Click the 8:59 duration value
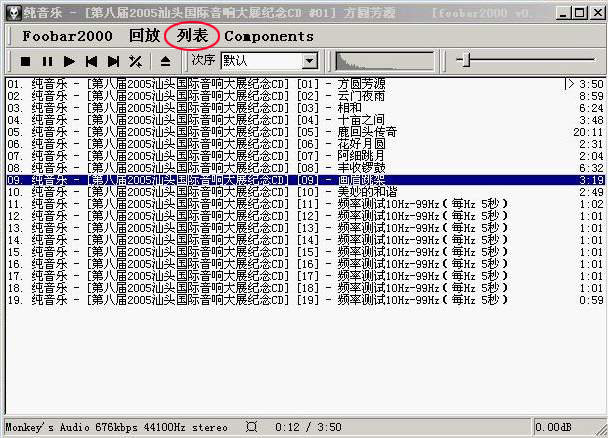Screen dimensions: 608x438 [x=591, y=96]
